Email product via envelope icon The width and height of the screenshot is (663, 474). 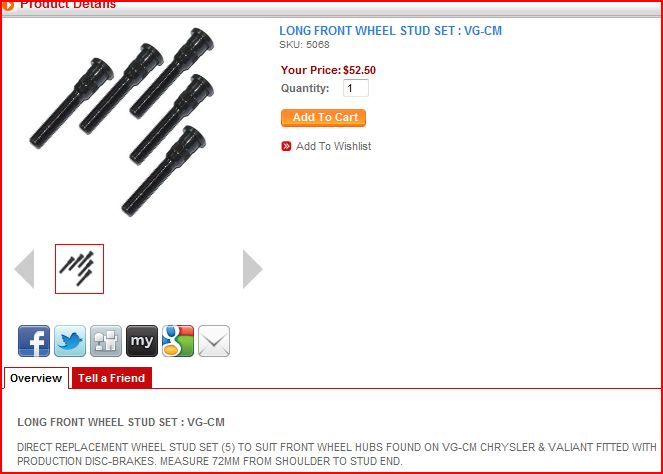click(214, 341)
